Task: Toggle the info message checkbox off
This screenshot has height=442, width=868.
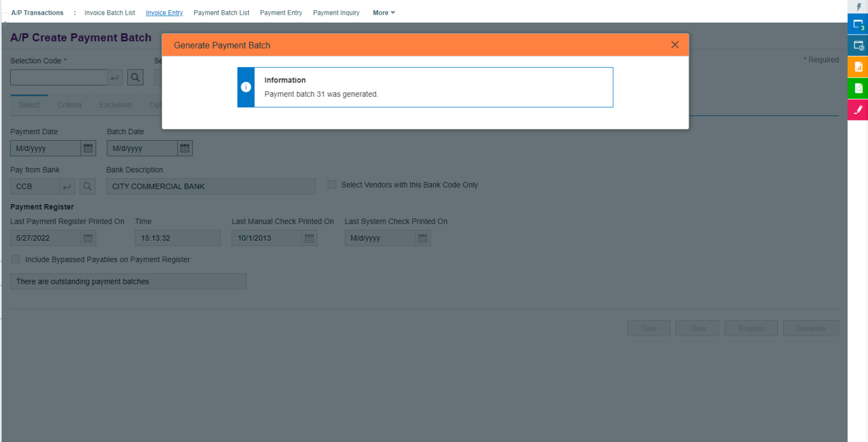Action: click(246, 87)
